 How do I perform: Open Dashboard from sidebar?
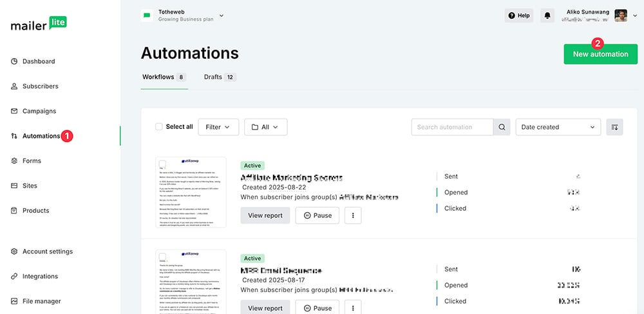pos(39,61)
